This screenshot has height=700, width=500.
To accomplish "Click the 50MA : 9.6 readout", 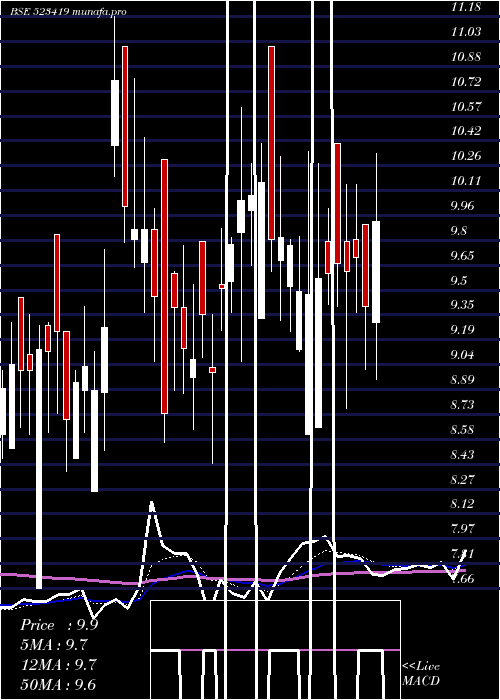I will (58, 684).
